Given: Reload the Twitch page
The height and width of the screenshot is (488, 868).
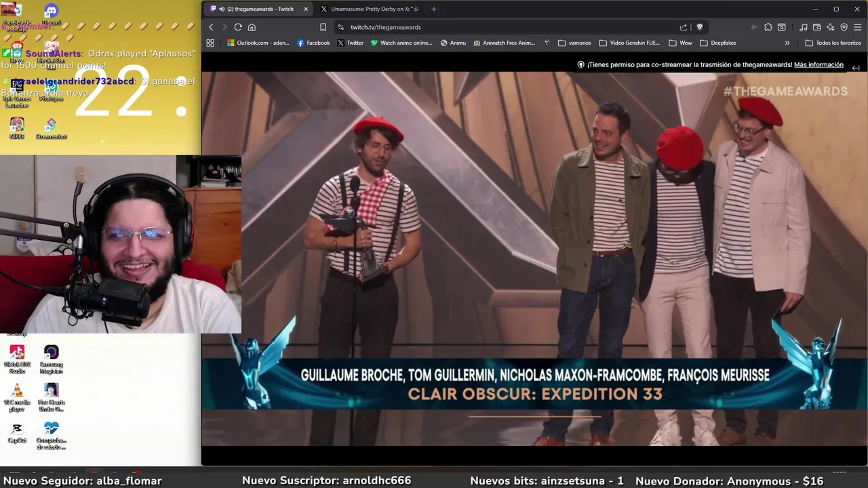Looking at the screenshot, I should (238, 27).
